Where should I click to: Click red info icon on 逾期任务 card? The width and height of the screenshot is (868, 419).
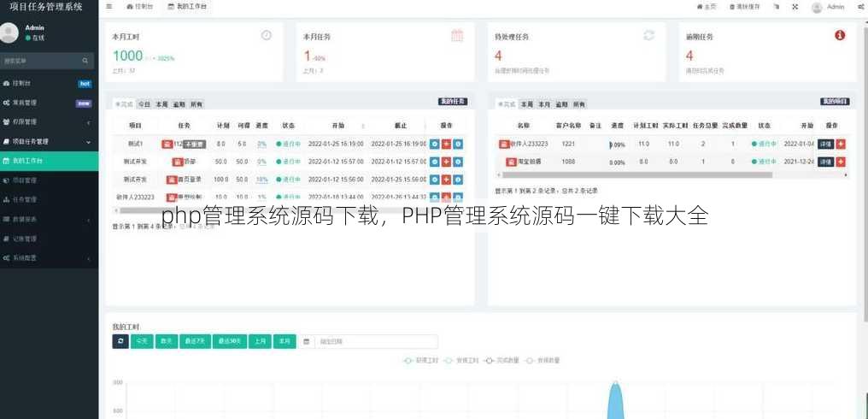(x=840, y=35)
